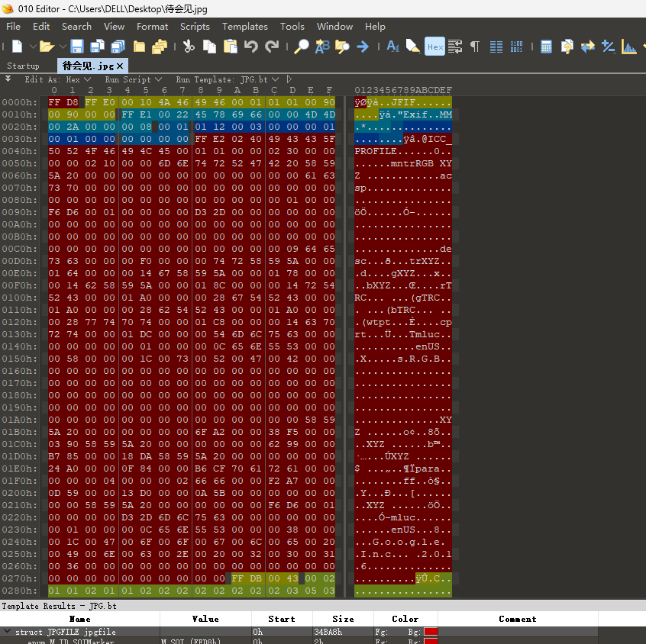Open the Replace tool icon
Viewport: 646px width, 644px height.
click(x=322, y=47)
